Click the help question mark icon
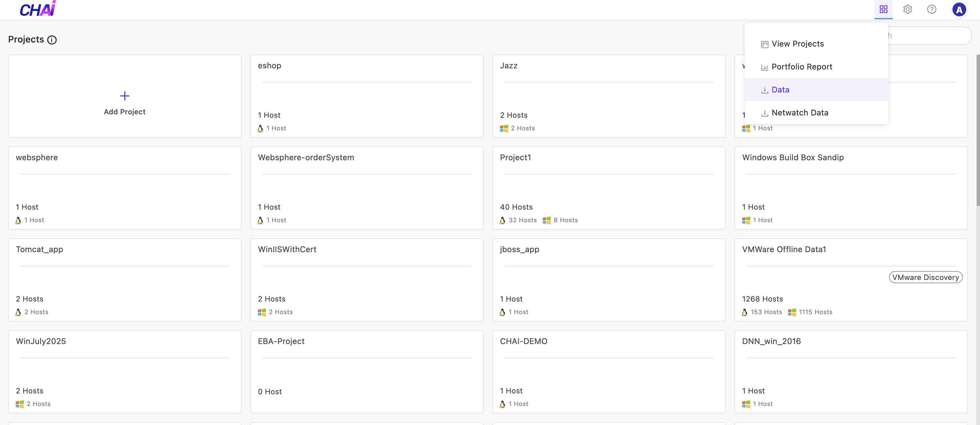 (931, 9)
